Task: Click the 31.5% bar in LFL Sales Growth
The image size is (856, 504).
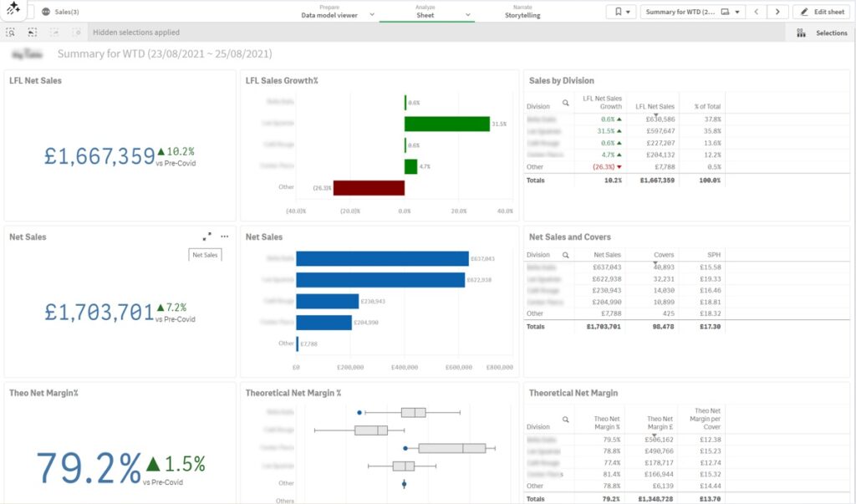Action: [447, 122]
